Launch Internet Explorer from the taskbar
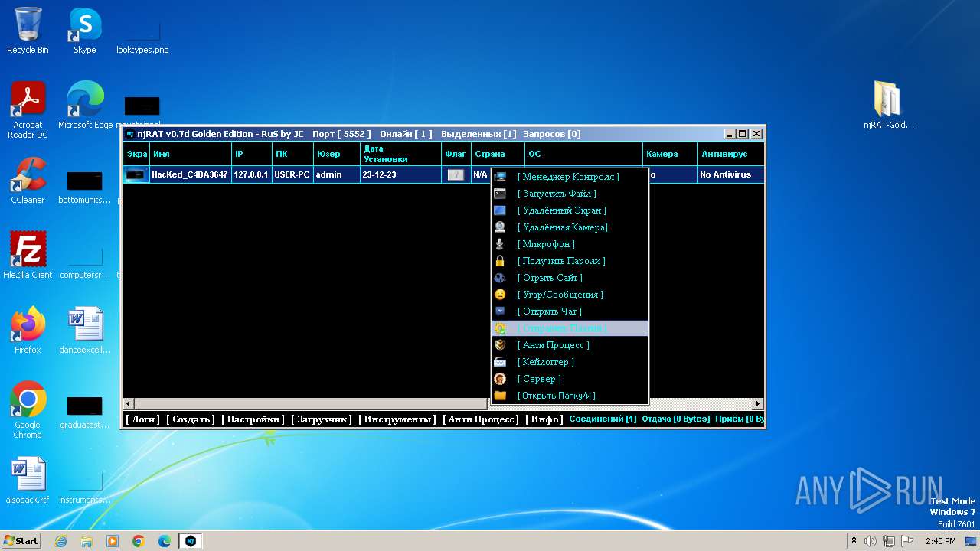Image resolution: width=980 pixels, height=551 pixels. (60, 541)
